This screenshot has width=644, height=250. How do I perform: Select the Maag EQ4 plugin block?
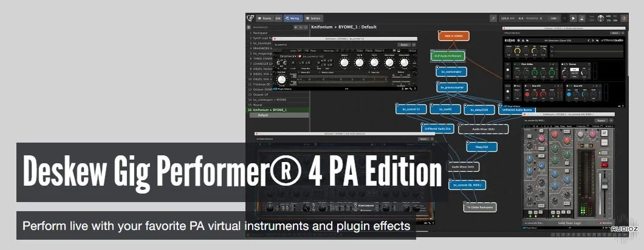[x=482, y=147]
